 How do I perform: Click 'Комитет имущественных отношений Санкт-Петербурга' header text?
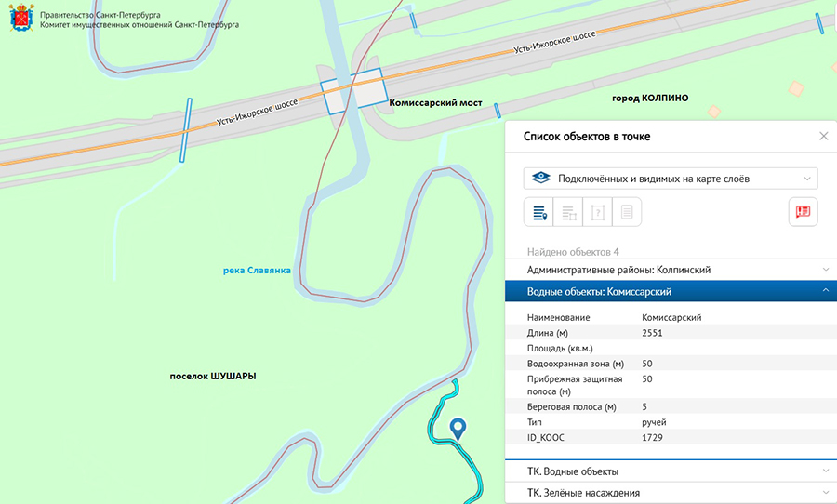click(139, 24)
